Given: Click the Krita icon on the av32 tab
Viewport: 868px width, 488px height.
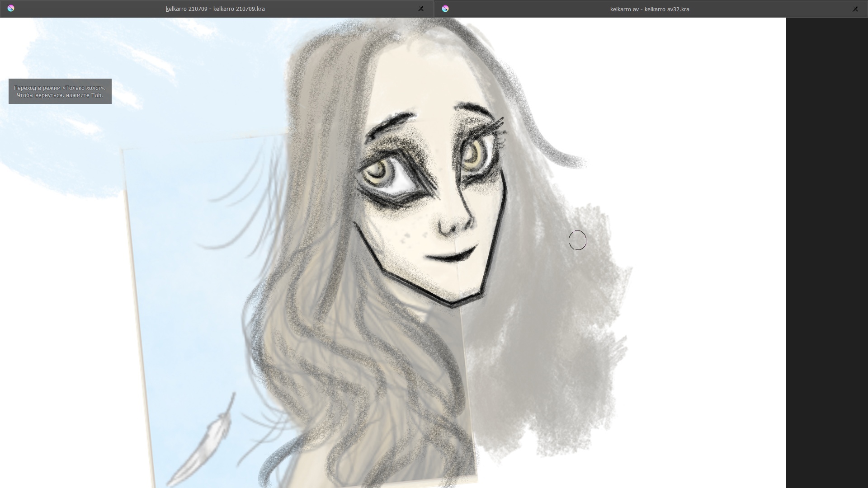Looking at the screenshot, I should pyautogui.click(x=445, y=9).
